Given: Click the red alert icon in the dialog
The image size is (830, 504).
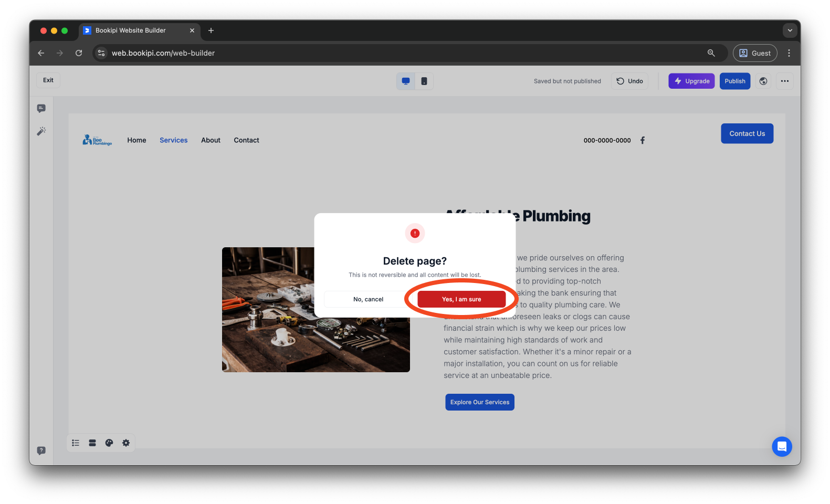Looking at the screenshot, I should tap(415, 233).
